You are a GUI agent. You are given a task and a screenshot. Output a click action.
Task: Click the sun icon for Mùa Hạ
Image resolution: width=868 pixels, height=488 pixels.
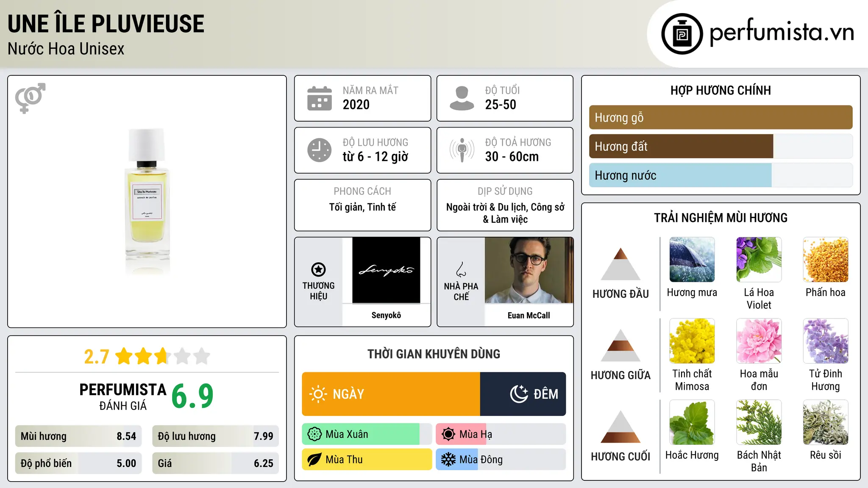[x=448, y=434]
